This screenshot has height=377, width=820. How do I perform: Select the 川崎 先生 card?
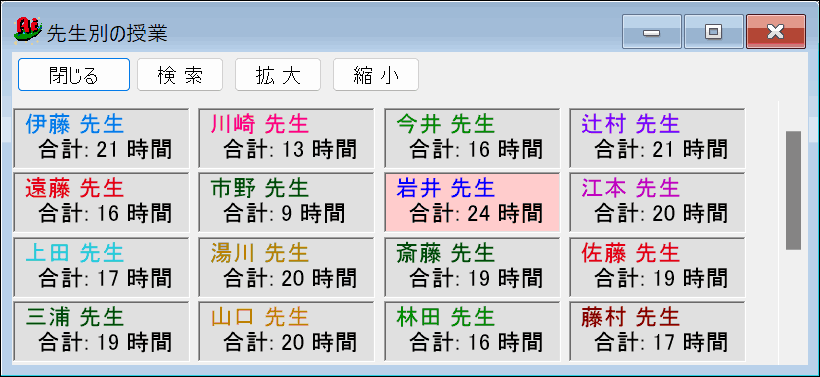tap(286, 138)
